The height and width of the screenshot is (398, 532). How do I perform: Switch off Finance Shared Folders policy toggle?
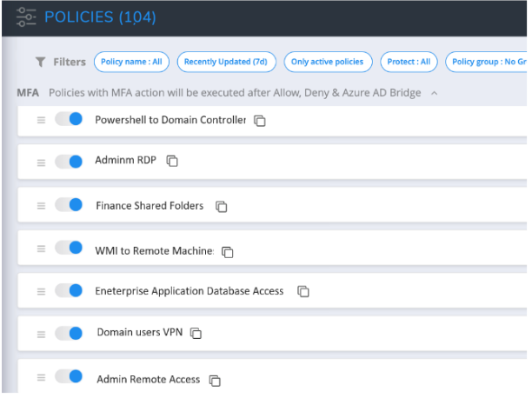(x=69, y=204)
